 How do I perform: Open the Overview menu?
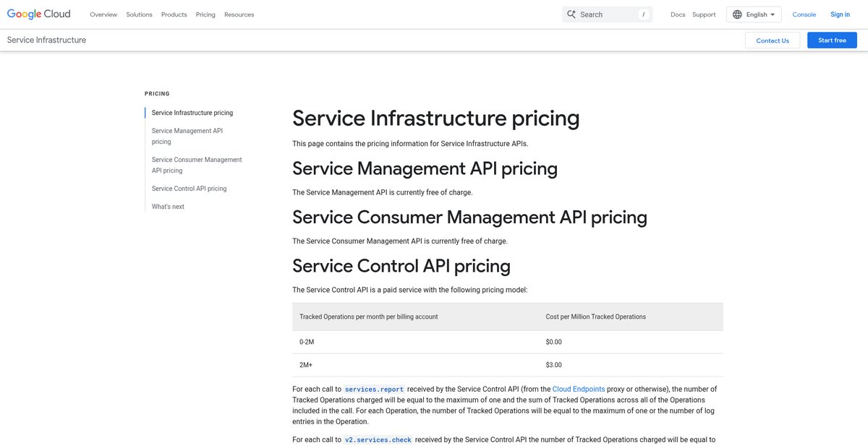(103, 14)
